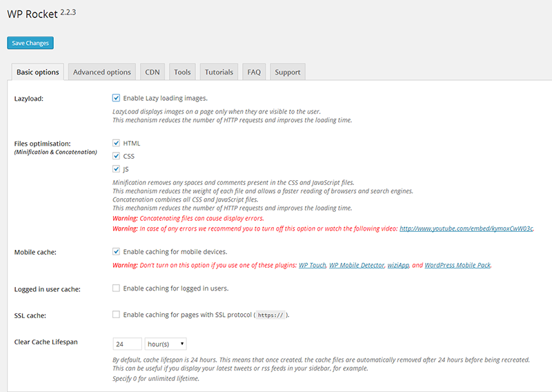Go to the FAQ tab

click(x=254, y=72)
